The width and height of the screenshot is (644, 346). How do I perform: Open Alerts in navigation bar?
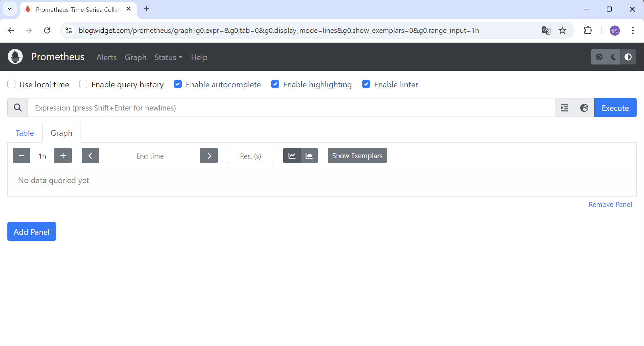click(106, 57)
